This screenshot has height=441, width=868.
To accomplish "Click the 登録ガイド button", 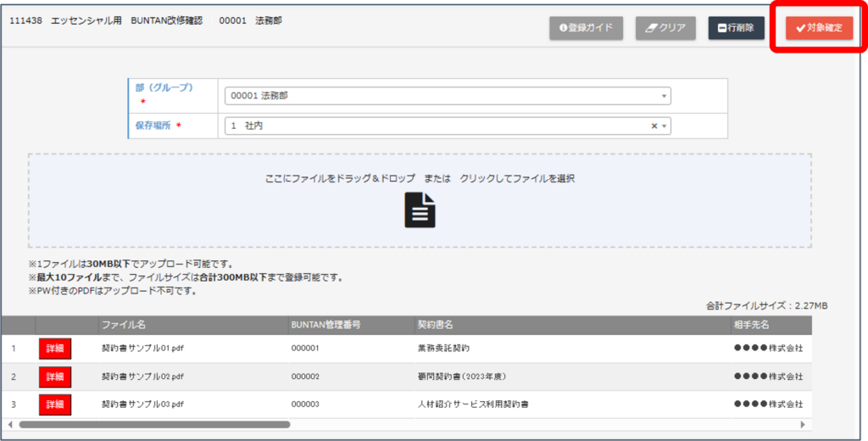I will click(x=587, y=28).
